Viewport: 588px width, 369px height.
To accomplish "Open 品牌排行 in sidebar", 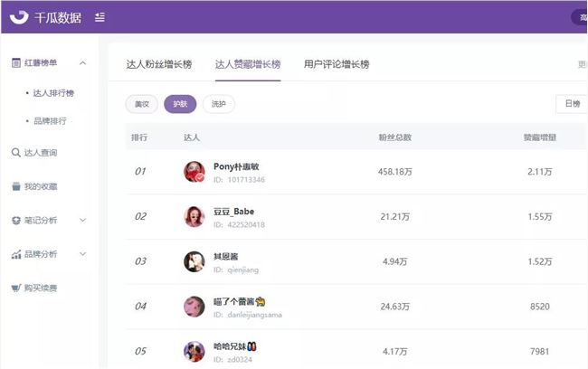I will 50,120.
